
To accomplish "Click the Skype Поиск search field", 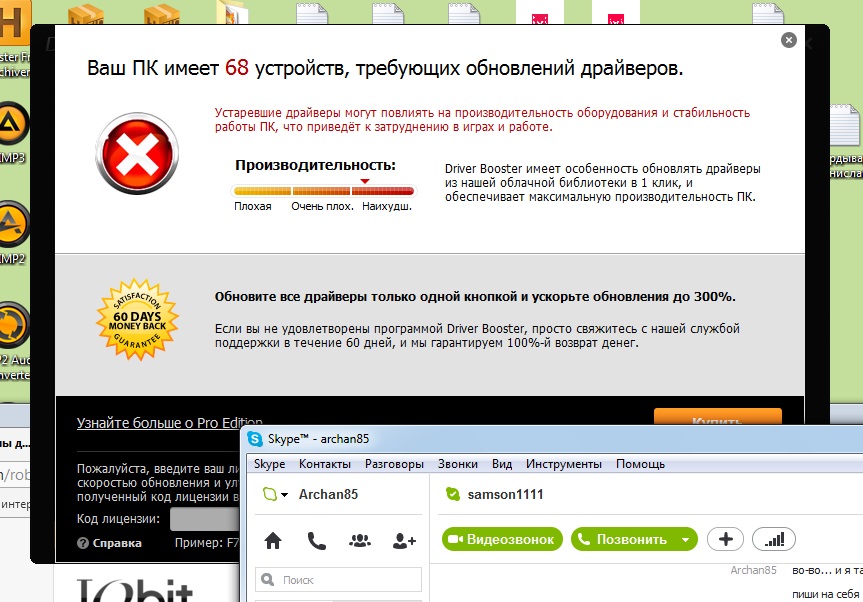I will tap(340, 579).
